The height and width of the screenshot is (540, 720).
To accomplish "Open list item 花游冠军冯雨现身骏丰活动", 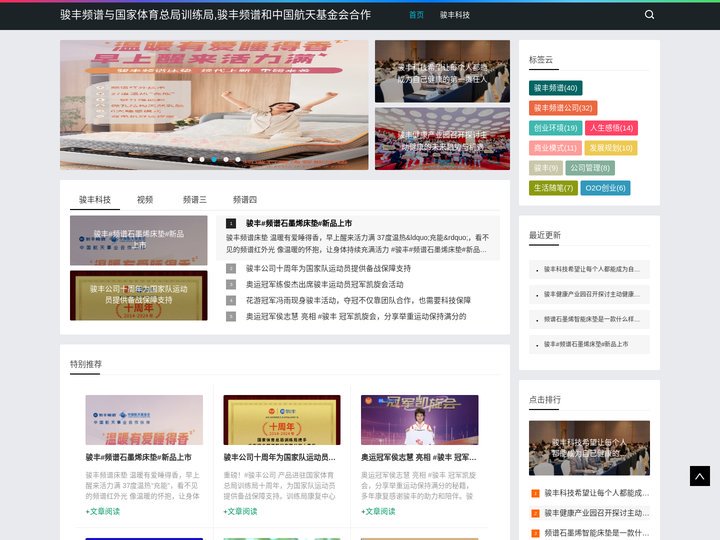I will (358, 300).
